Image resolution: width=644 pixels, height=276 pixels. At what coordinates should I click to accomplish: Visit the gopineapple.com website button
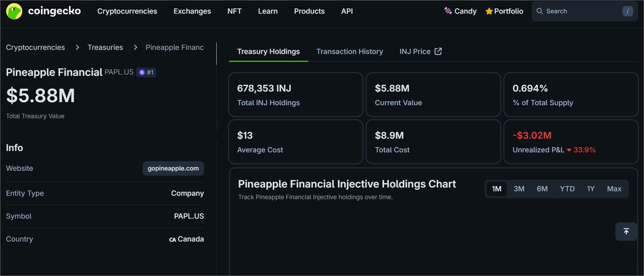coord(173,168)
